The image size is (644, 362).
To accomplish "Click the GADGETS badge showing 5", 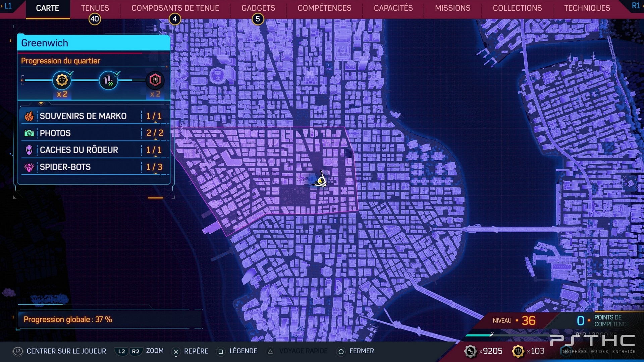I will (258, 19).
